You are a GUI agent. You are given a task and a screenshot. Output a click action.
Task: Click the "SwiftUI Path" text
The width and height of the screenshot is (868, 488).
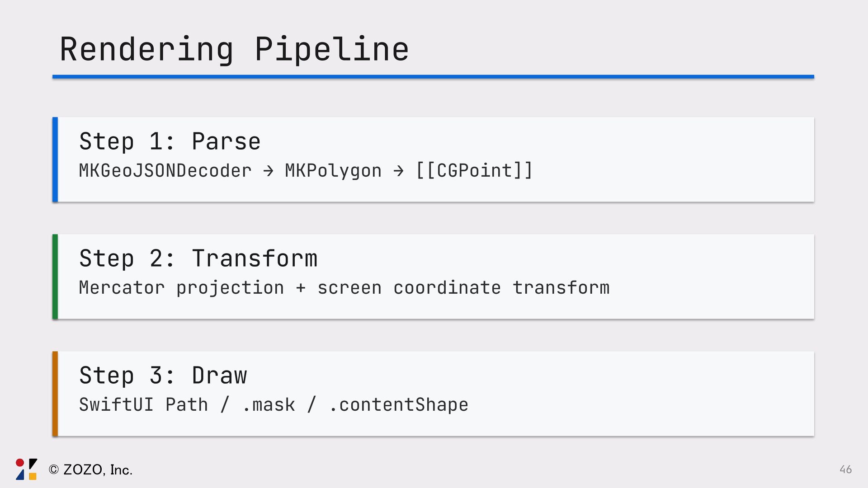(x=143, y=404)
